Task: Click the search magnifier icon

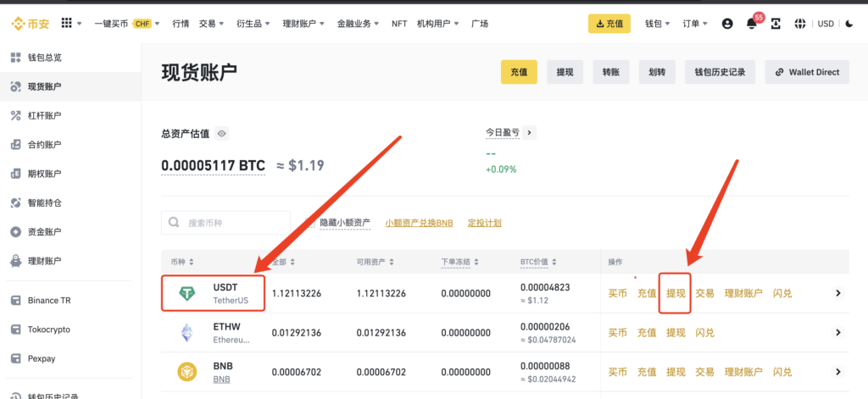Action: click(174, 223)
